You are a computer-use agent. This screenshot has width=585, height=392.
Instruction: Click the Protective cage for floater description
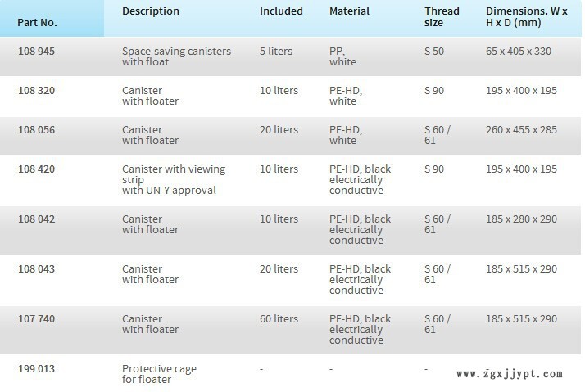[159, 375]
